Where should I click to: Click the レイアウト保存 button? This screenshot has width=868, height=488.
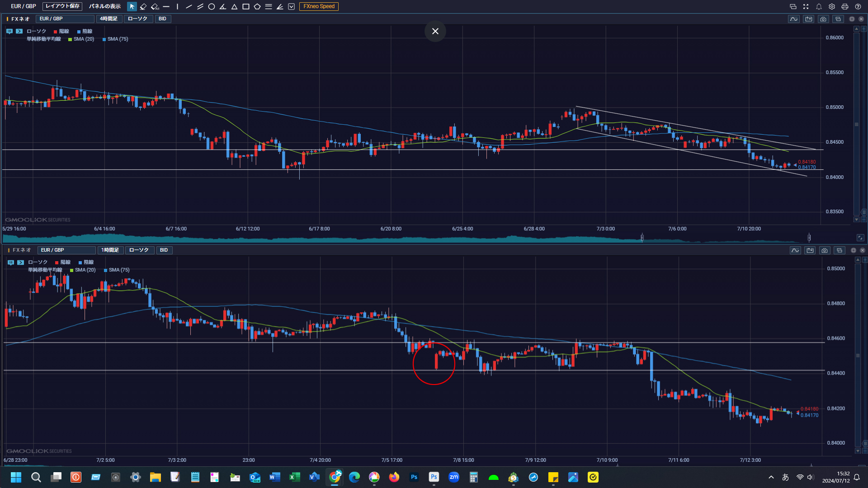tap(62, 6)
